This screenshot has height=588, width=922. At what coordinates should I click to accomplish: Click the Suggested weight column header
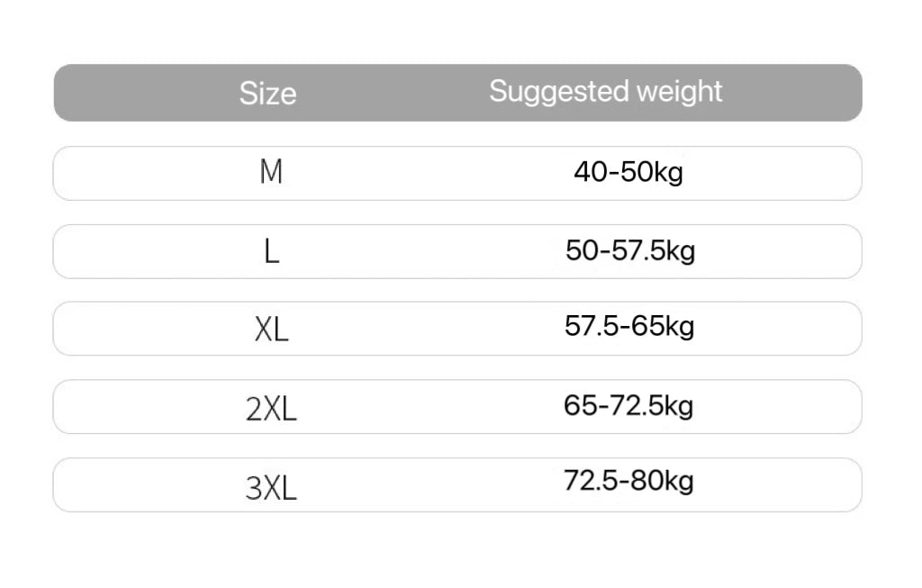[x=605, y=91]
